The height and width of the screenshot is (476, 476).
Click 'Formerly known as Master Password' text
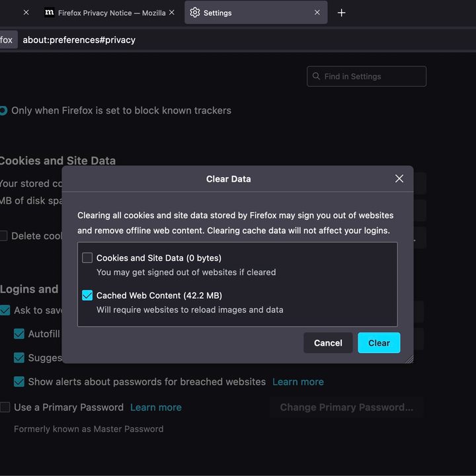point(89,429)
